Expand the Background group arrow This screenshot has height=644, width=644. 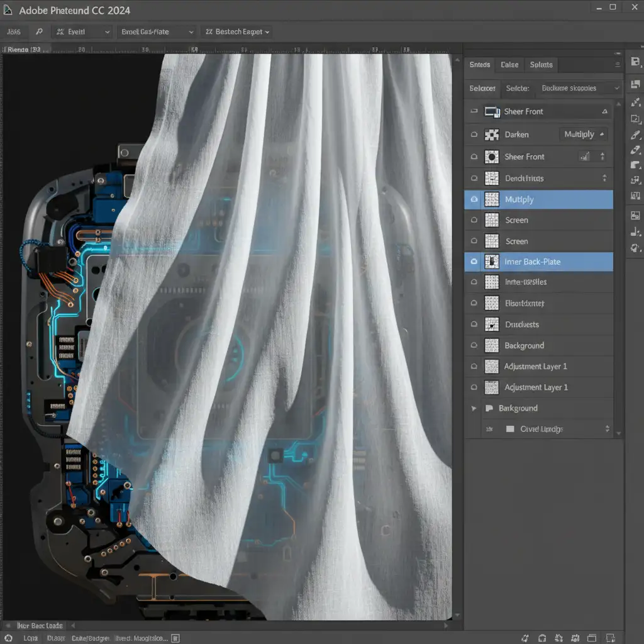474,408
